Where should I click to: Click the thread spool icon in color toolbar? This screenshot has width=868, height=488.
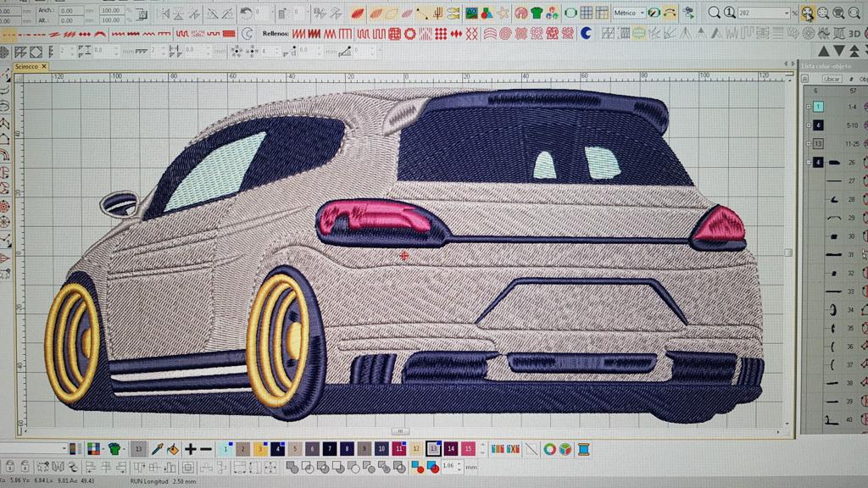click(581, 449)
